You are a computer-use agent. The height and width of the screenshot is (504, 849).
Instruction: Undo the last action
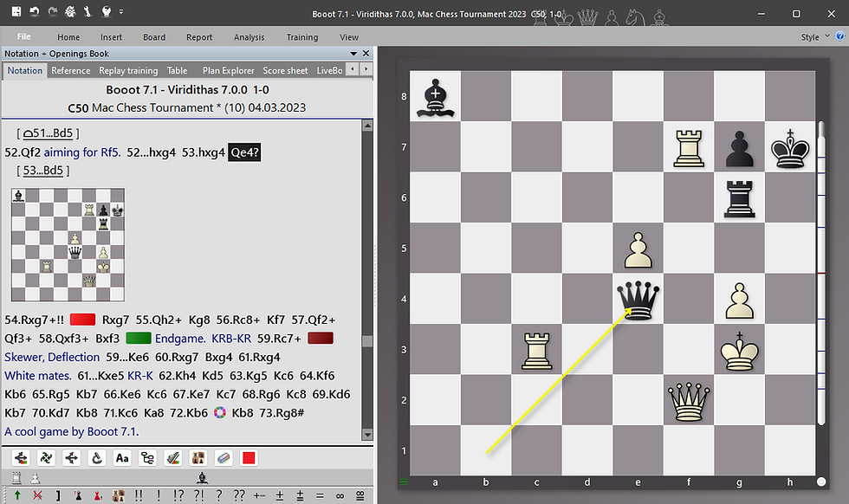click(35, 11)
